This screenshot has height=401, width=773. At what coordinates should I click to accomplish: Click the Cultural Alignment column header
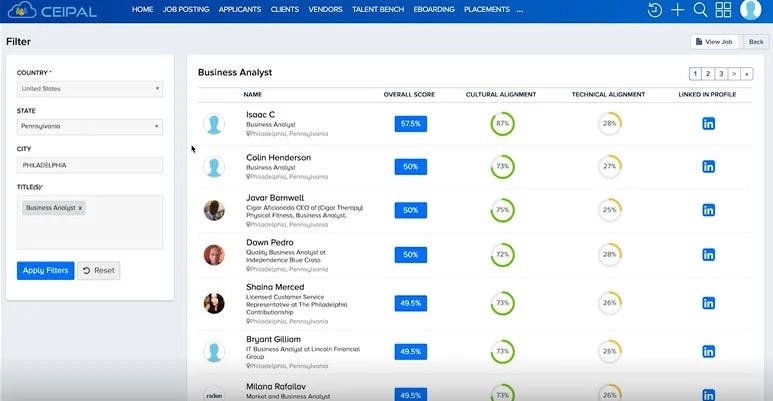point(501,94)
